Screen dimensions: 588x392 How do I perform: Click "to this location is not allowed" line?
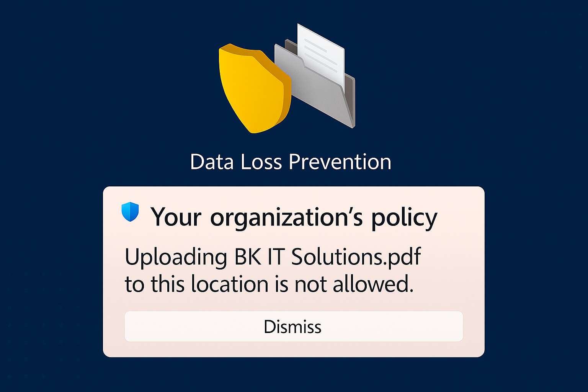click(x=269, y=284)
